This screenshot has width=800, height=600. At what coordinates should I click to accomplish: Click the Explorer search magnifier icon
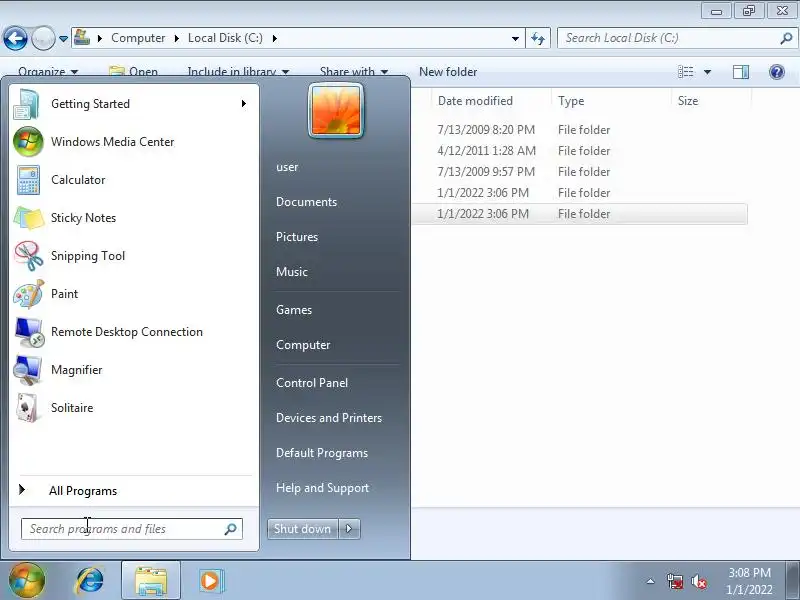(x=786, y=38)
